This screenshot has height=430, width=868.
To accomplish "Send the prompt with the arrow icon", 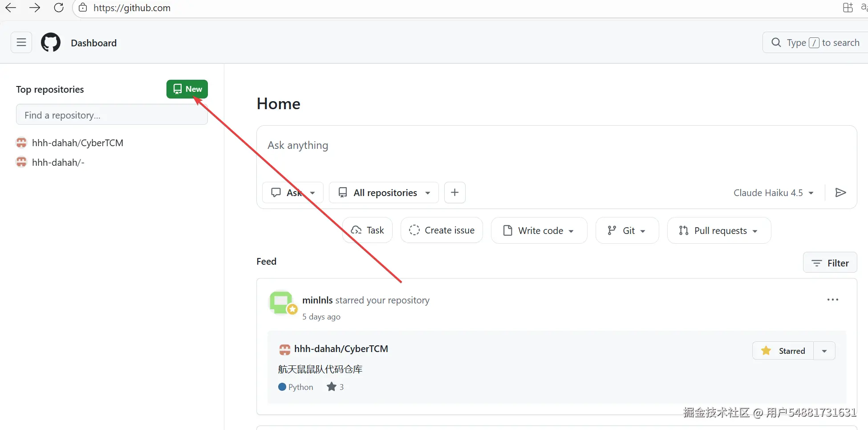I will point(841,192).
